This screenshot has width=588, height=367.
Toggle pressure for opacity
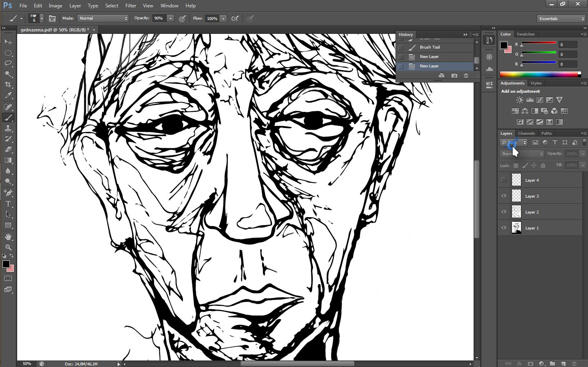pos(182,18)
